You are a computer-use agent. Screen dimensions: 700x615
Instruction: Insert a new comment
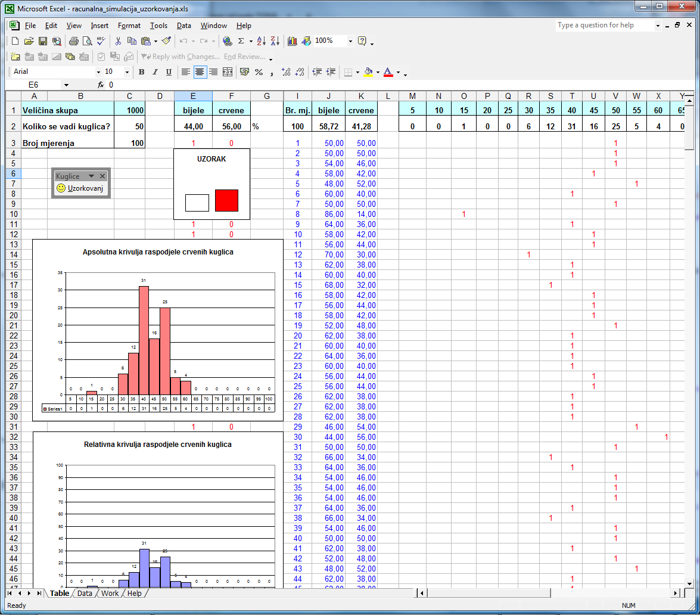pos(15,57)
